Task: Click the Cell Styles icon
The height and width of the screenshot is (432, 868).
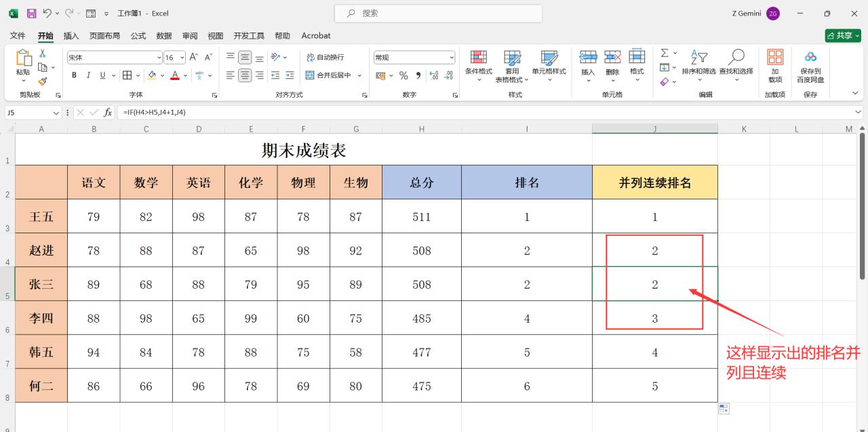Action: pos(549,58)
